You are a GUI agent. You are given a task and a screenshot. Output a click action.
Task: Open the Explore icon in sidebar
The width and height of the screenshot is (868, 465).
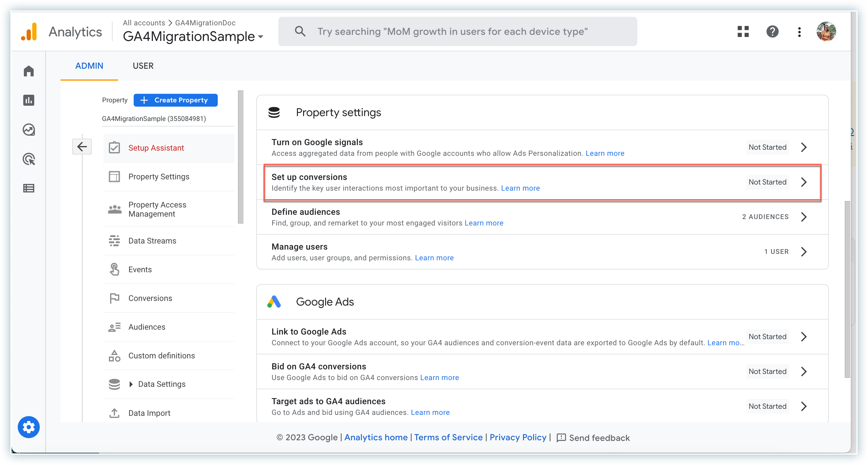click(29, 130)
